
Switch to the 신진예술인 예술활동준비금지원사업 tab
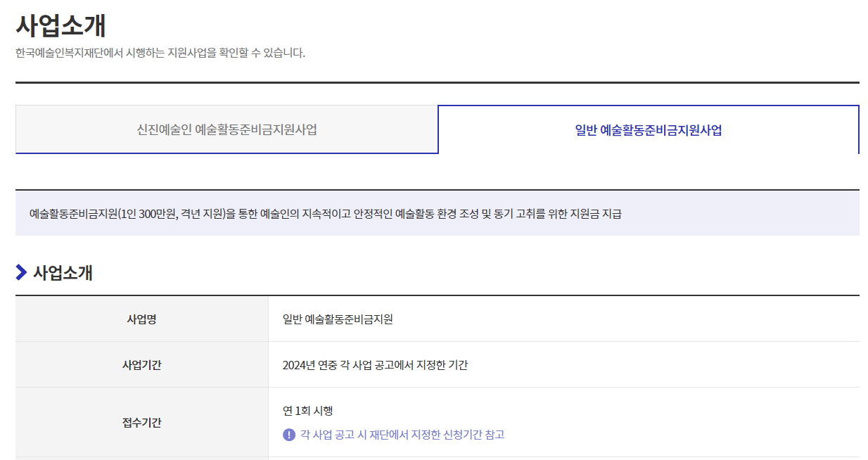pos(226,129)
